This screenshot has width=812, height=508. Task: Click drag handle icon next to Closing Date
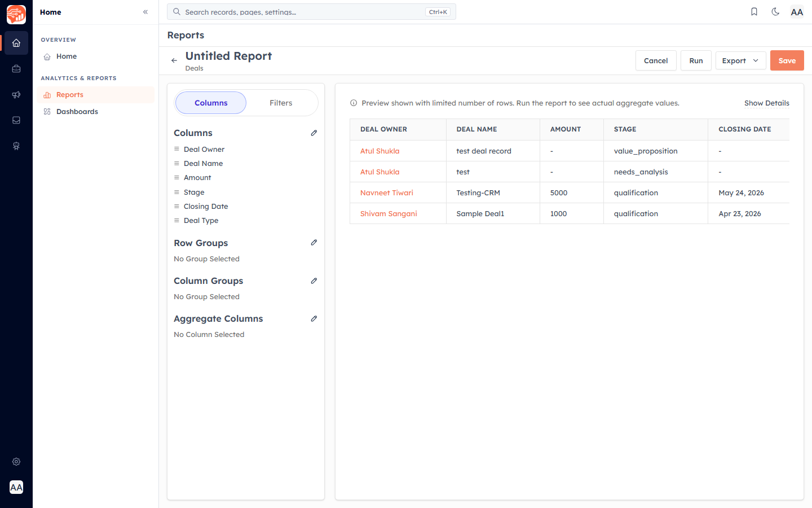point(176,206)
